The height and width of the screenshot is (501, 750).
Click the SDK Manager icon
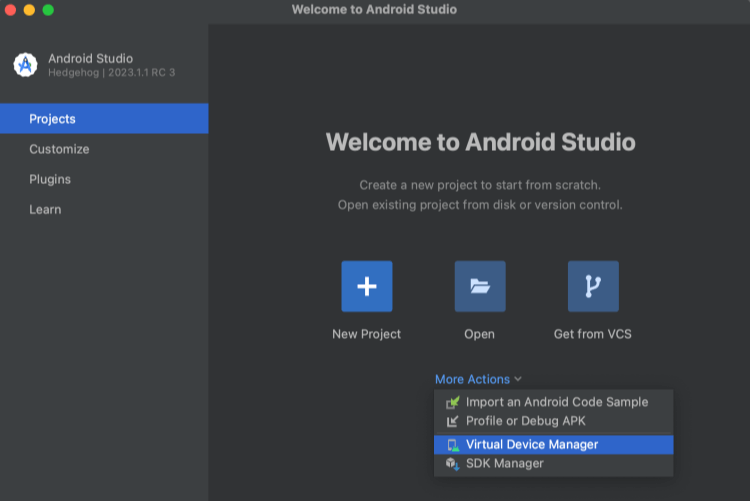452,464
